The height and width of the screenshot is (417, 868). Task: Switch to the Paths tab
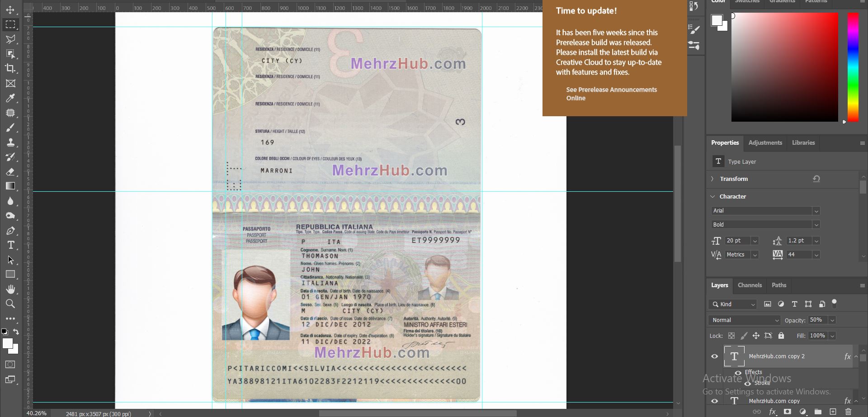(x=779, y=285)
